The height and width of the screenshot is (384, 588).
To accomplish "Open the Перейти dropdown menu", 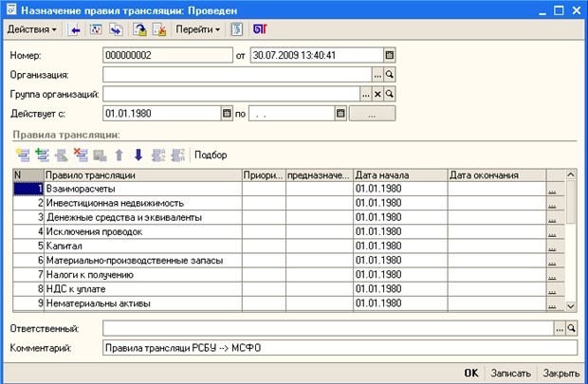I will [x=197, y=29].
